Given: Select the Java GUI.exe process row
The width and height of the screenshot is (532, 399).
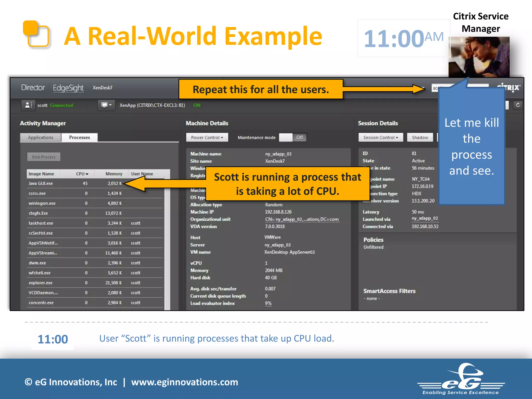Looking at the screenshot, I should tap(95, 183).
